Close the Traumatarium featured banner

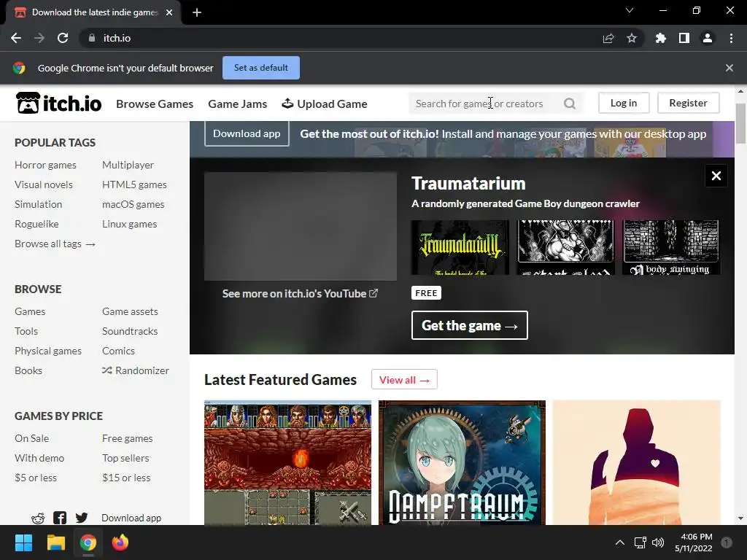pyautogui.click(x=716, y=176)
